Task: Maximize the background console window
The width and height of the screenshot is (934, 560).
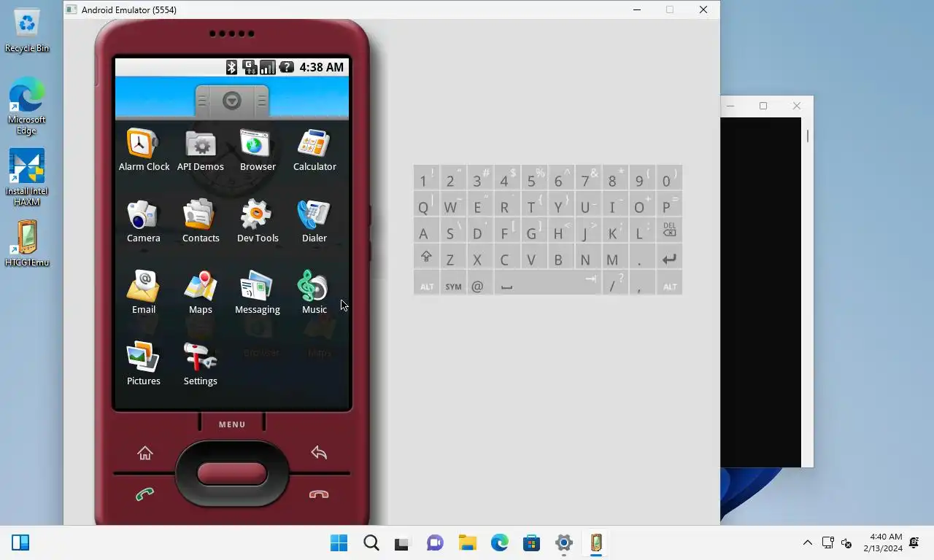Action: pos(763,106)
